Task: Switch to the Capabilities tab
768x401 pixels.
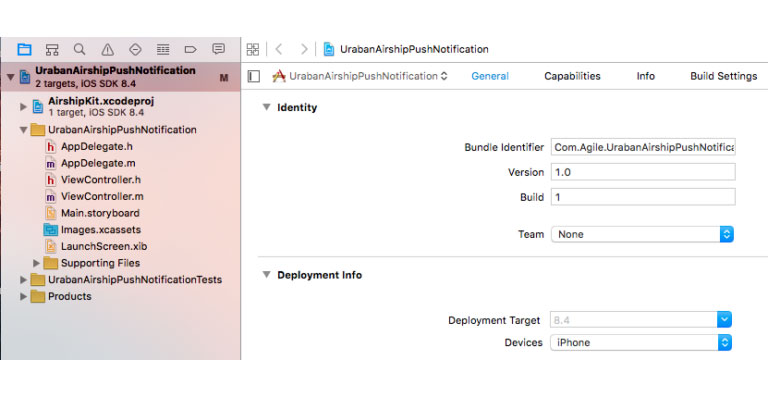Action: [x=572, y=76]
